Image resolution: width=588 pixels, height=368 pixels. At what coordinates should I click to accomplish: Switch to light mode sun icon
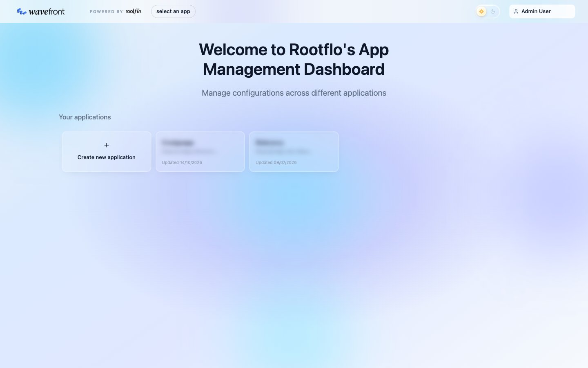coord(481,11)
